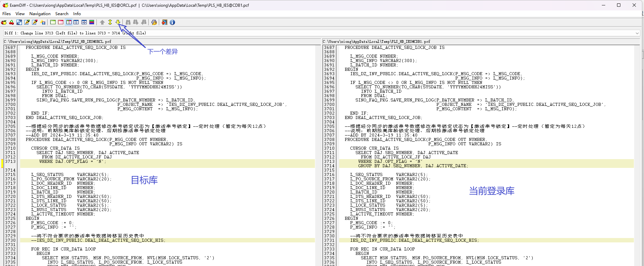Save the differences to file icon
644x266 pixels.
point(43,22)
